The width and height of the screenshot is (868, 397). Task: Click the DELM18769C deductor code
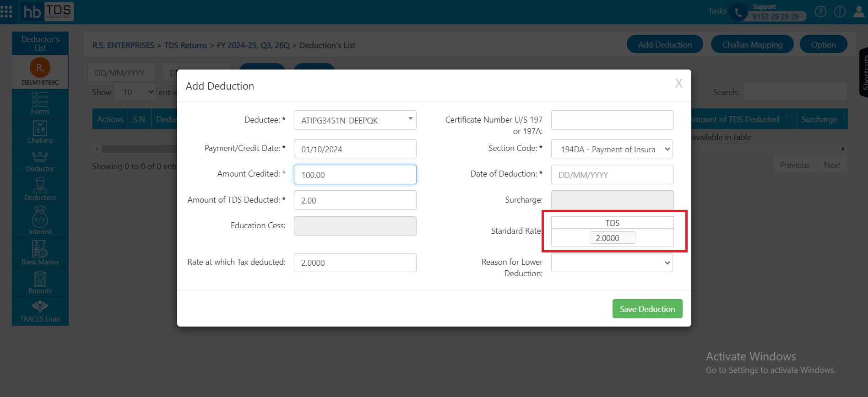pos(40,82)
